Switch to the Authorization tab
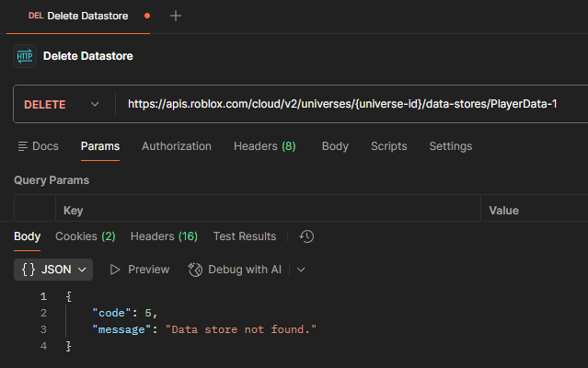 coord(177,146)
